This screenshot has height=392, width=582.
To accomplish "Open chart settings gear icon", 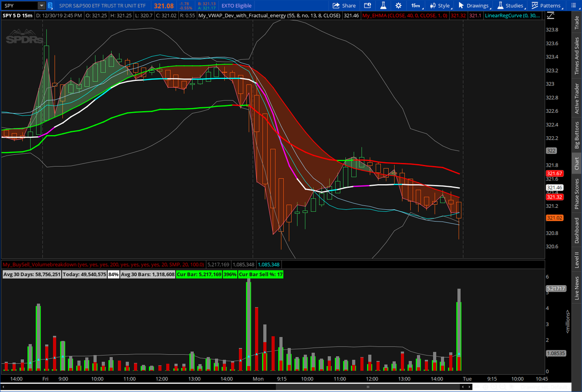I will click(x=398, y=5).
